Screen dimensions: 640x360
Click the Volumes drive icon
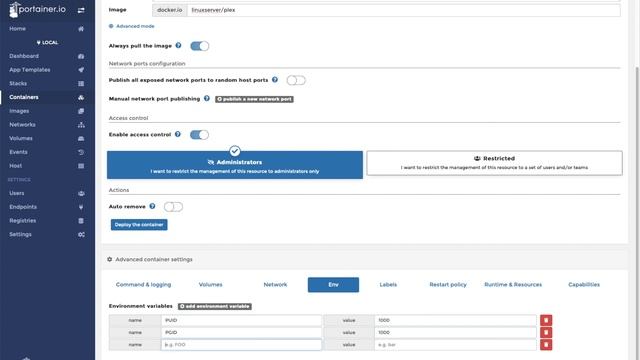pos(81,138)
